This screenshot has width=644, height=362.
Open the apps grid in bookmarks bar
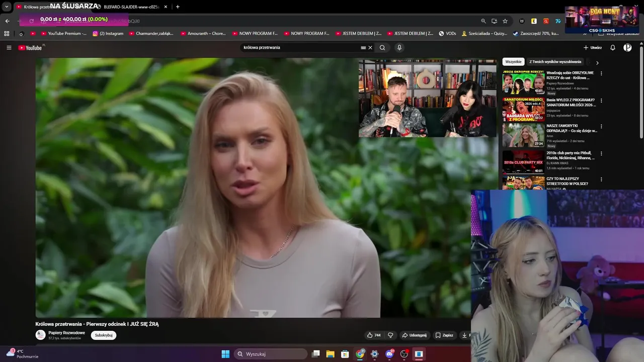point(7,34)
